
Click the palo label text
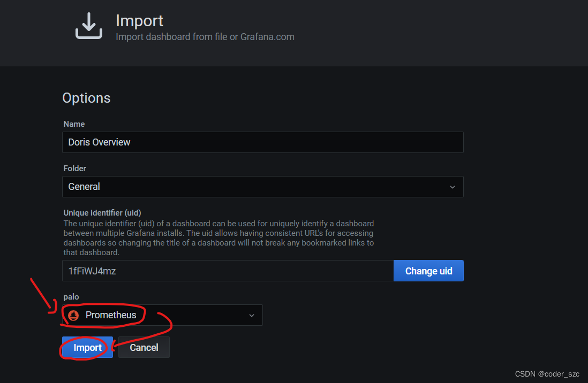click(71, 297)
